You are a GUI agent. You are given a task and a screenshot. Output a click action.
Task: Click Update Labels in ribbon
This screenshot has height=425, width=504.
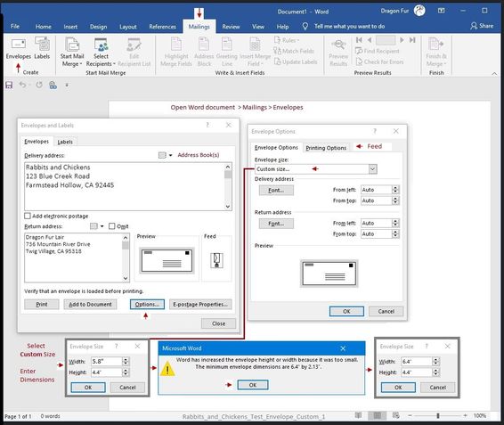(296, 61)
